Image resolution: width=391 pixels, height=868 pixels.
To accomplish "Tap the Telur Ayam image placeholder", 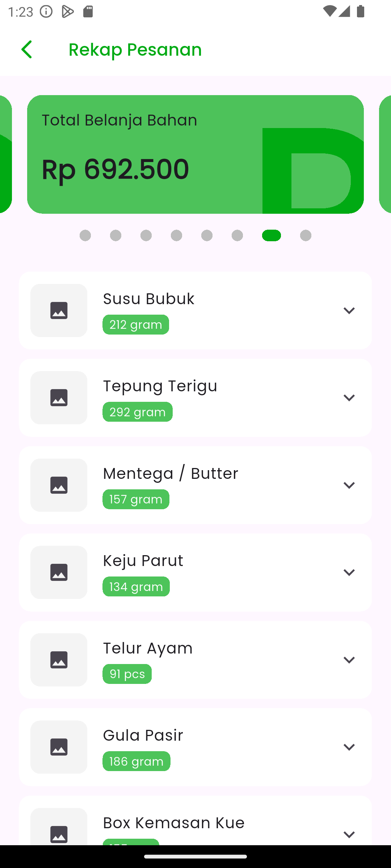I will [59, 660].
